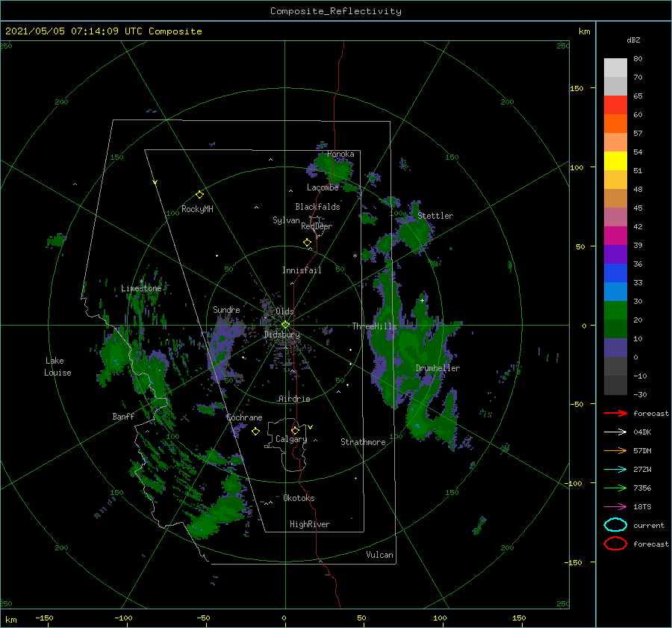Click the magenta 39 dBZ color swatch
The image size is (672, 628).
pyautogui.click(x=615, y=235)
